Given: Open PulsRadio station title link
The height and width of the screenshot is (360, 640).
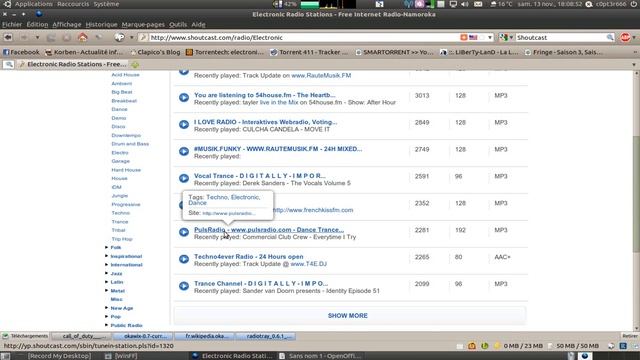Looking at the screenshot, I should 269,230.
